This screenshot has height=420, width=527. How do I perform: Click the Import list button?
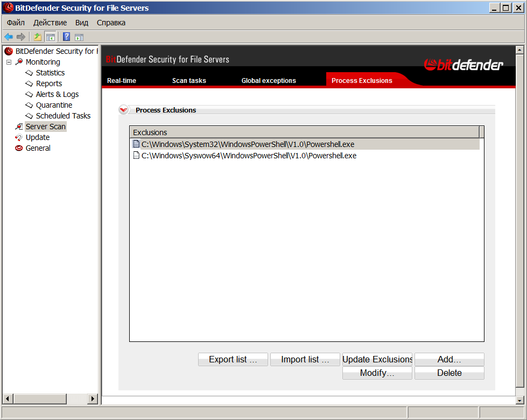(x=305, y=360)
